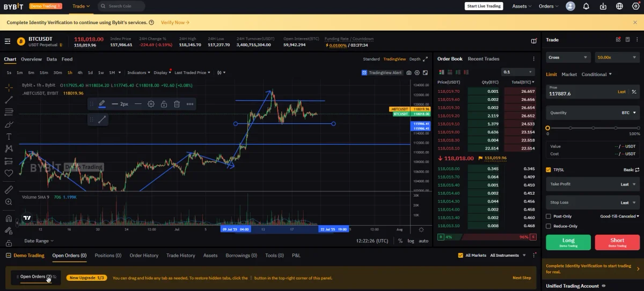
Task: Toggle the All Markets checkbox
Action: pos(460,256)
